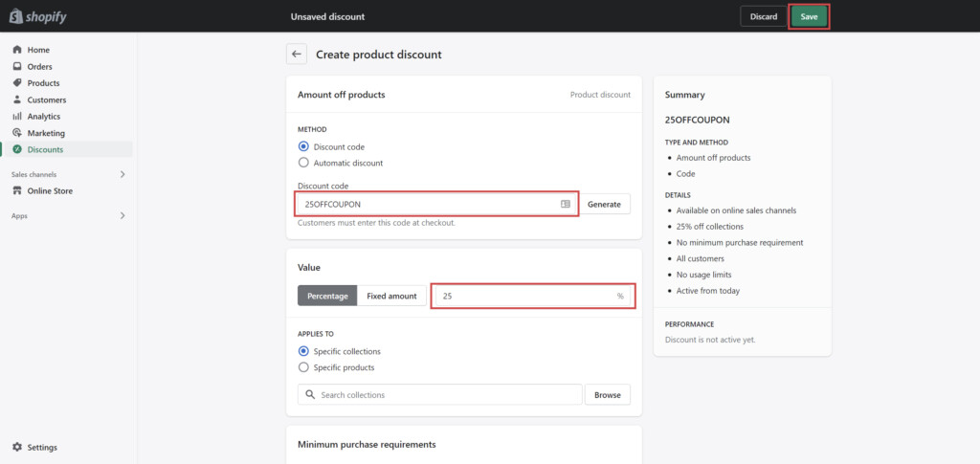Click the Shopify logo icon
Screen dimensions: 980x464
[x=16, y=16]
